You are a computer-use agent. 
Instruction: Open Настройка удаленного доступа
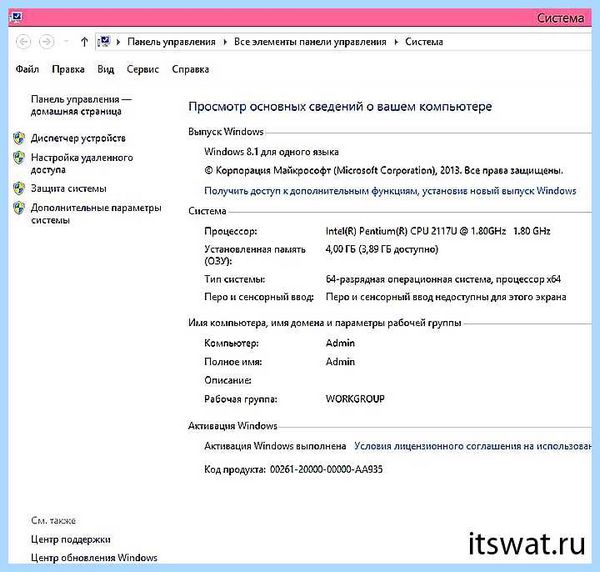click(x=82, y=163)
